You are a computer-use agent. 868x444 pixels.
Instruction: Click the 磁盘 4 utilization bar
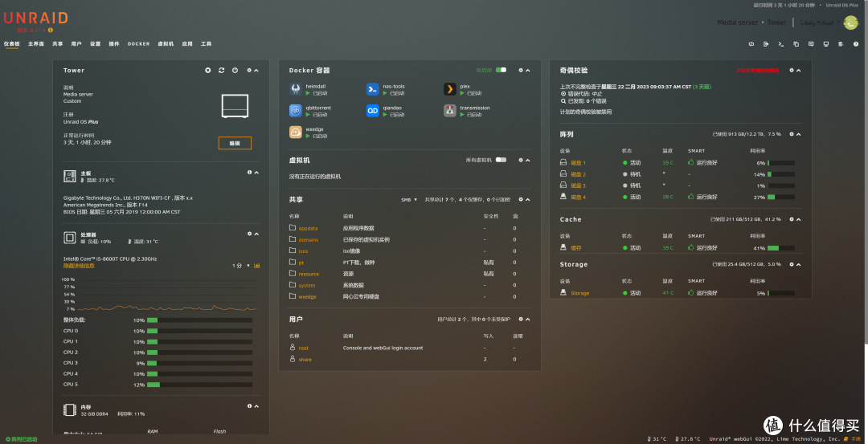[781, 198]
